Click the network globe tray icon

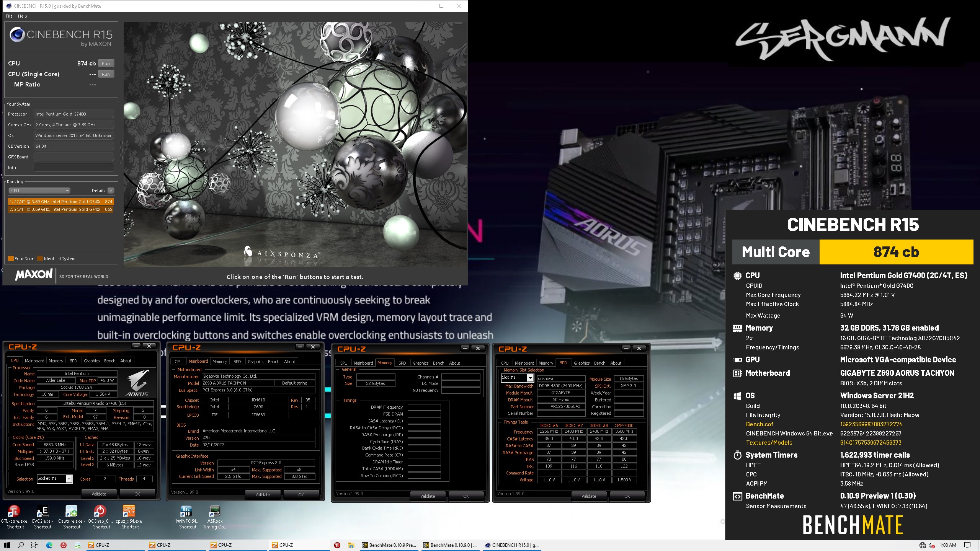(x=923, y=545)
